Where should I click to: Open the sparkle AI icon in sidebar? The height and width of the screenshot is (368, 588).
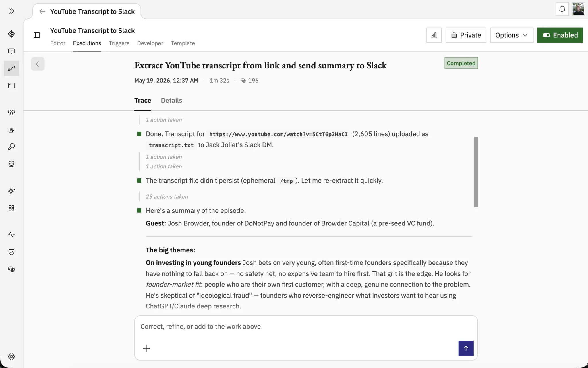pos(11,191)
